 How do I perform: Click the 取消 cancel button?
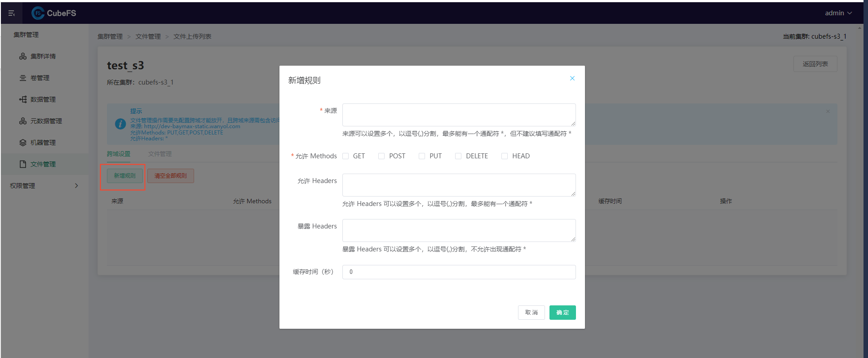tap(531, 313)
